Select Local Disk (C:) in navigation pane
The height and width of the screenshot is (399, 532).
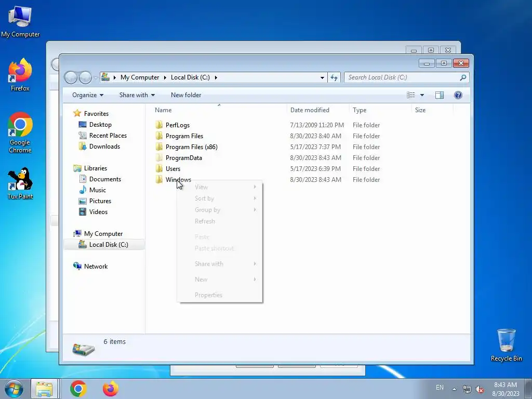click(103, 244)
